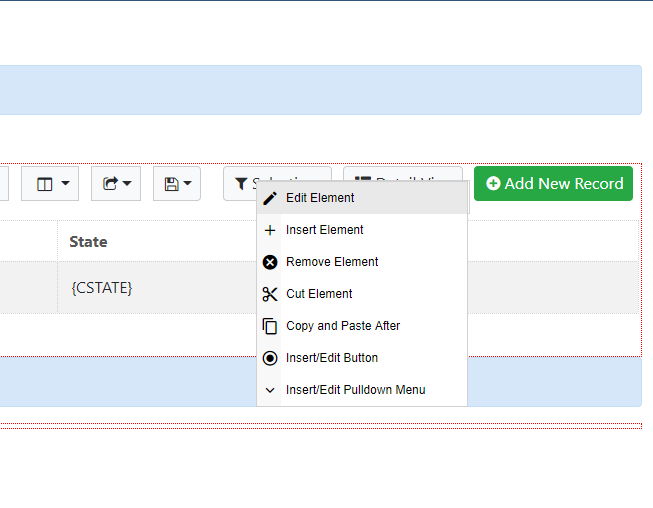The width and height of the screenshot is (653, 508).
Task: Click the funnel filter icon on Selection button
Action: click(x=241, y=184)
